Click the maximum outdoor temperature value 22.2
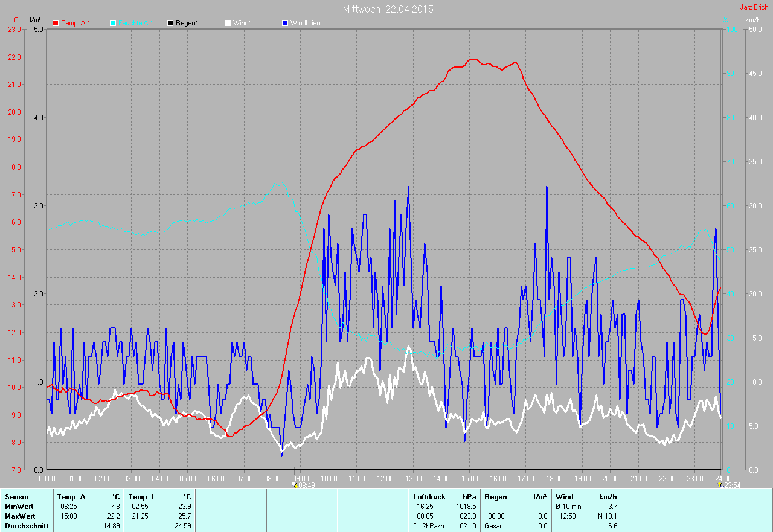 113,516
